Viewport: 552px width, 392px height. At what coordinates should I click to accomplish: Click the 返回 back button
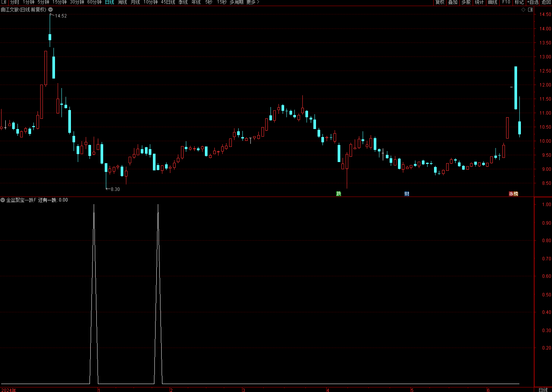coord(546,2)
